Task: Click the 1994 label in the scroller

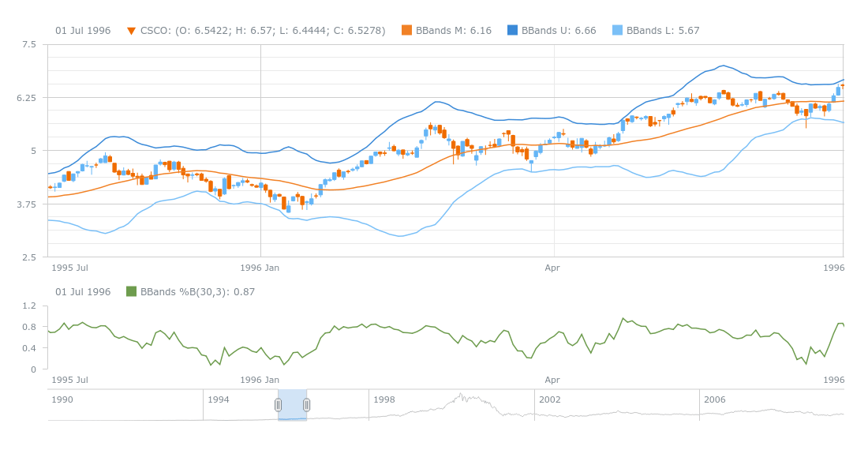Action: 219,399
